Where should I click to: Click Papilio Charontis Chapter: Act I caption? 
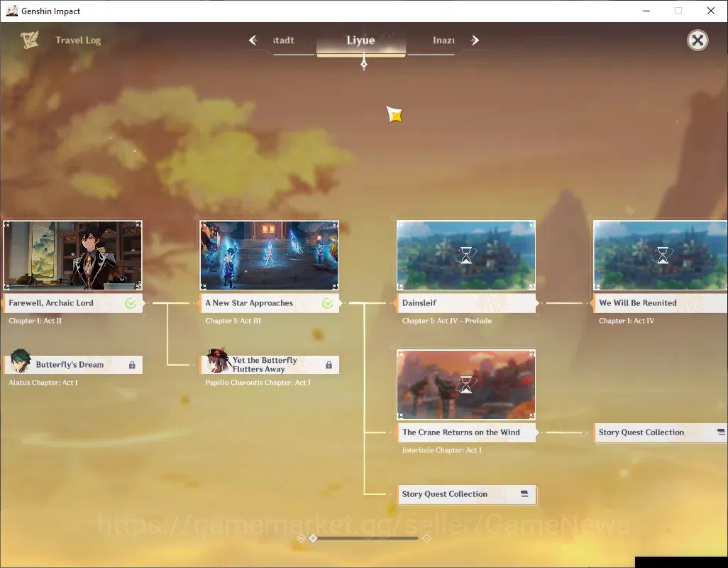pos(258,383)
